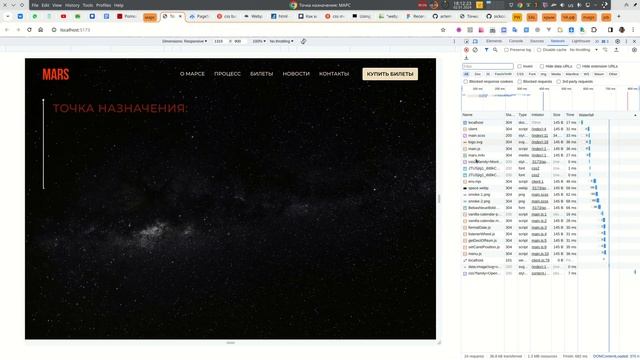Check Blocked response cookies

coord(465,82)
